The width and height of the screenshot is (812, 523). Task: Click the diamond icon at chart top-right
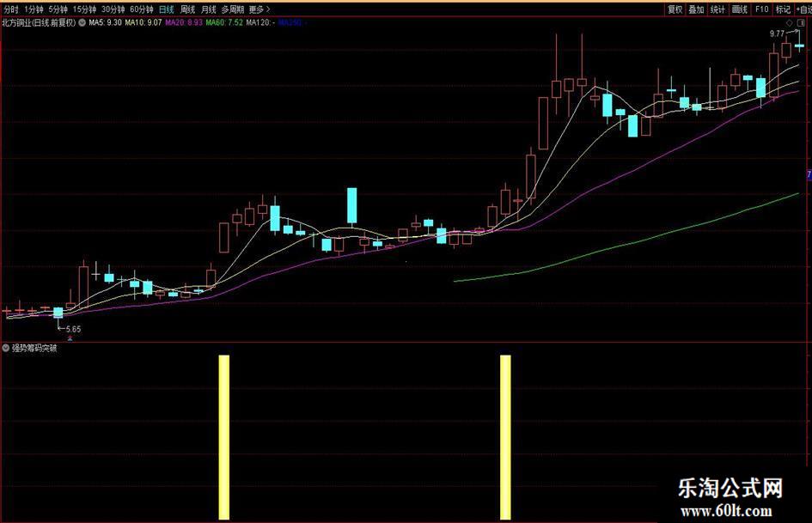pyautogui.click(x=789, y=23)
